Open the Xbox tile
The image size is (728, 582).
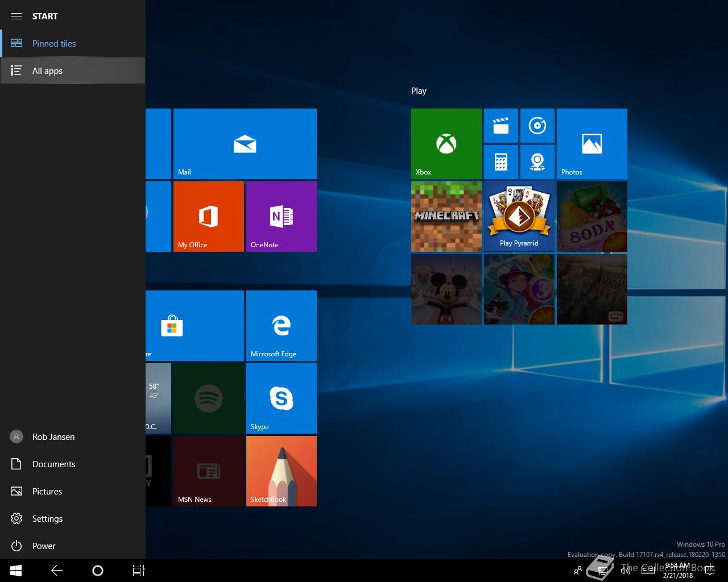click(x=446, y=144)
